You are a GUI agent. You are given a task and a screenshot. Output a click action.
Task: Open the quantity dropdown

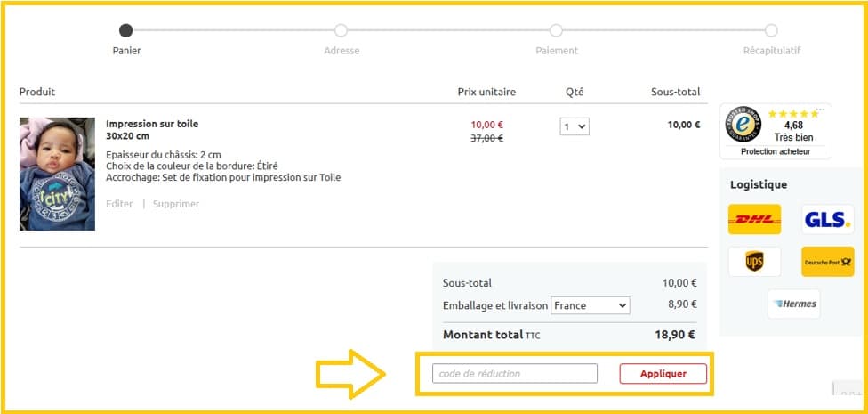click(x=575, y=126)
